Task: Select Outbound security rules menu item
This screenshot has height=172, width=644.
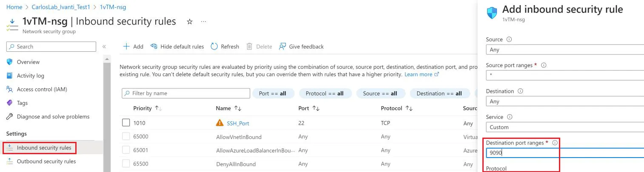Action: coord(46,161)
